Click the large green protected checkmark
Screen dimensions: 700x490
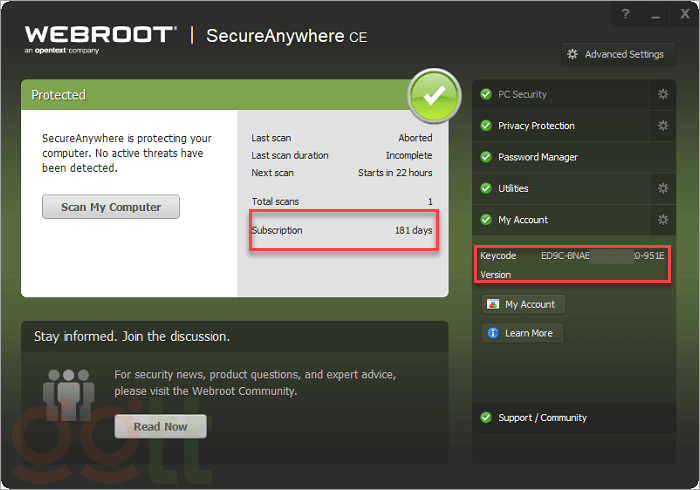point(434,96)
